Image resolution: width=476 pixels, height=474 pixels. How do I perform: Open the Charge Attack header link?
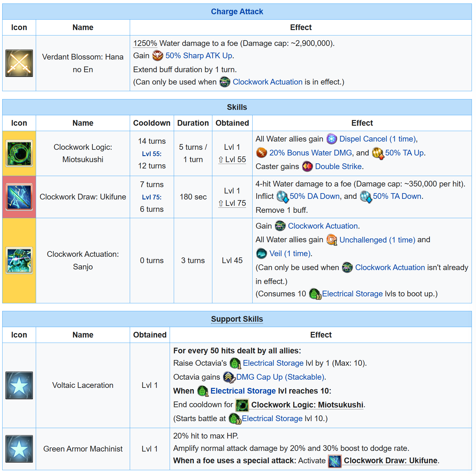tap(237, 12)
